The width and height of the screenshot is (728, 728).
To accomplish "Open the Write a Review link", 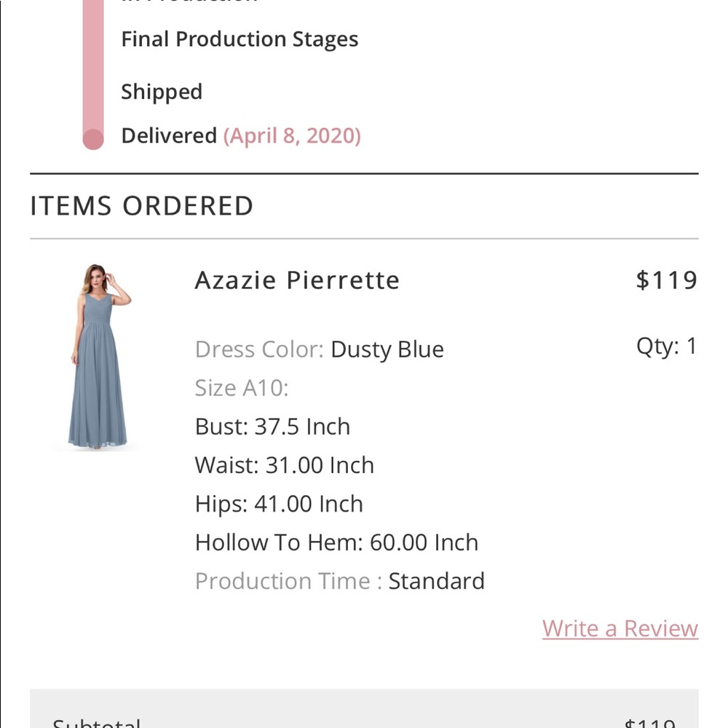I will click(620, 628).
